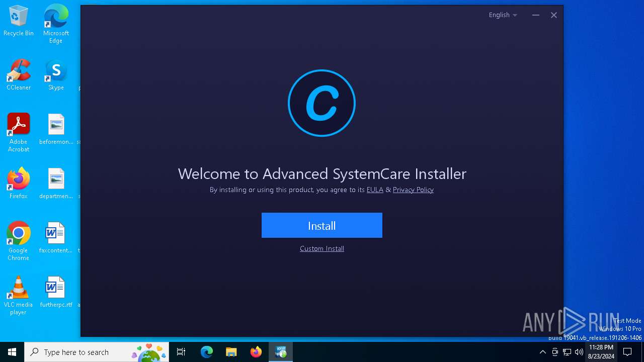Open Task View on the taskbar
Image resolution: width=644 pixels, height=362 pixels.
click(181, 352)
